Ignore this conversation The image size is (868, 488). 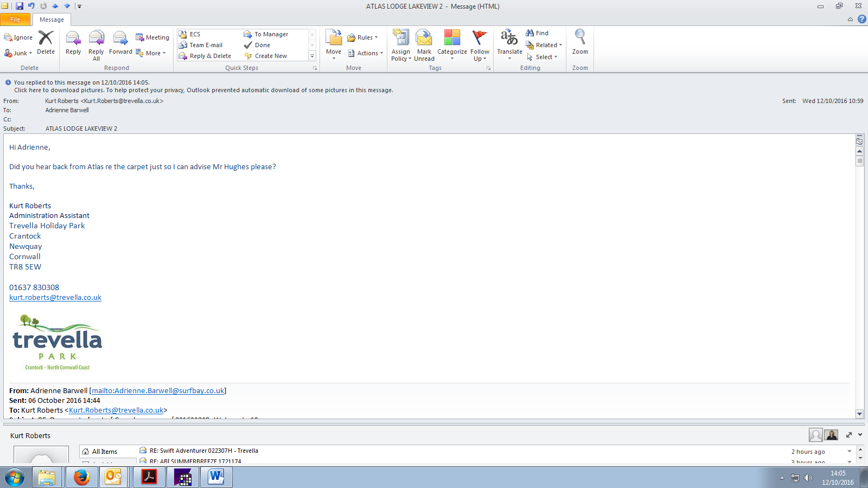pos(18,37)
